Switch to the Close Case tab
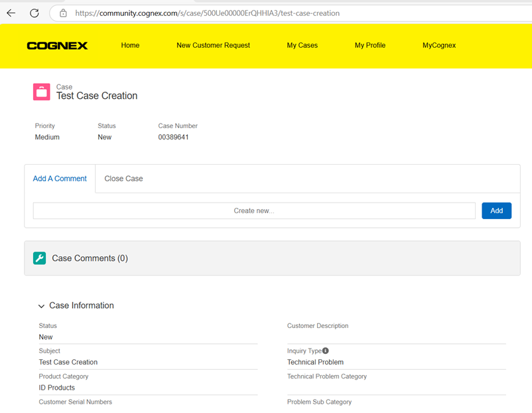532x413 pixels. (x=123, y=179)
